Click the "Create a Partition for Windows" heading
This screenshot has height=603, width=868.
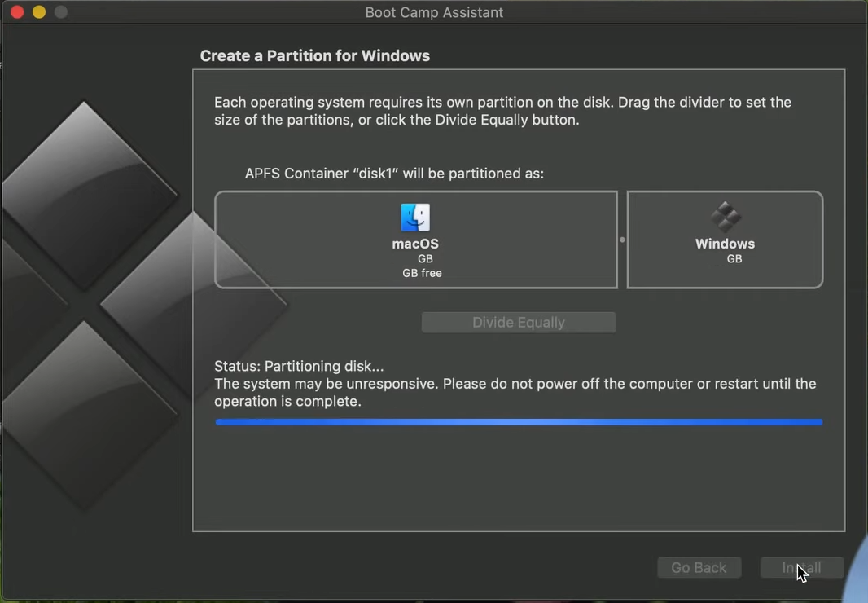click(x=315, y=56)
